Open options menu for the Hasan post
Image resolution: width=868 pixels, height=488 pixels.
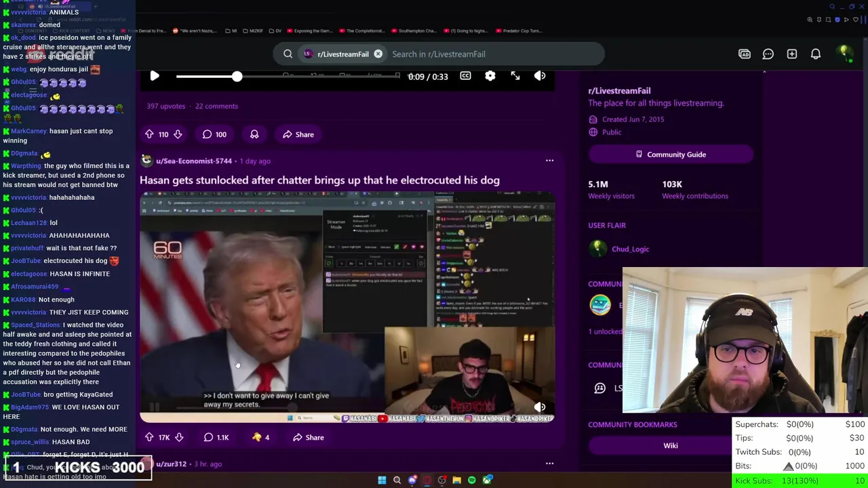pos(549,161)
